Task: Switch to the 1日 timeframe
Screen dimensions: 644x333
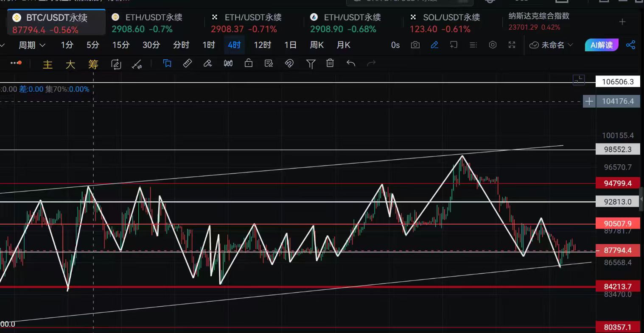Action: pyautogui.click(x=290, y=45)
